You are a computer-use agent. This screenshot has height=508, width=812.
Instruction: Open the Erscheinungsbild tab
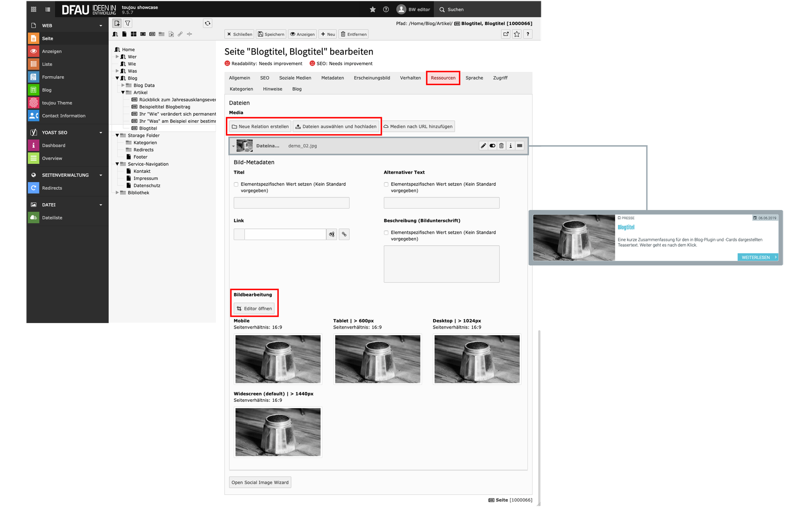(x=372, y=78)
